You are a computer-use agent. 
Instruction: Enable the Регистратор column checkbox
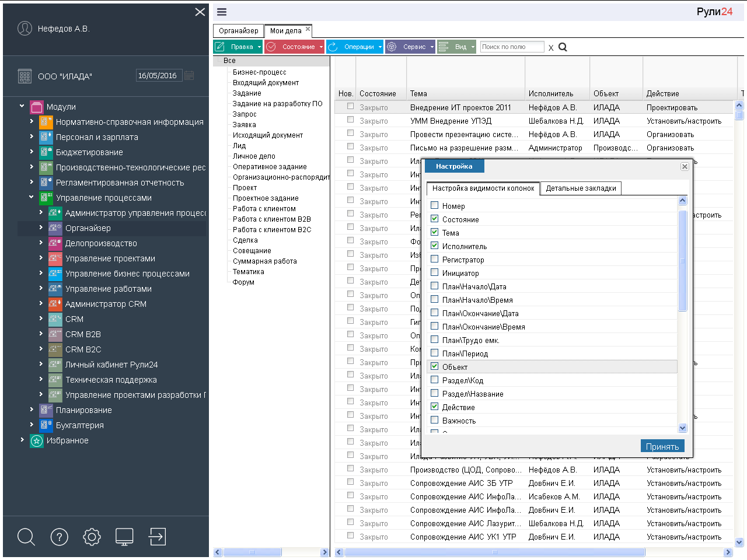434,259
